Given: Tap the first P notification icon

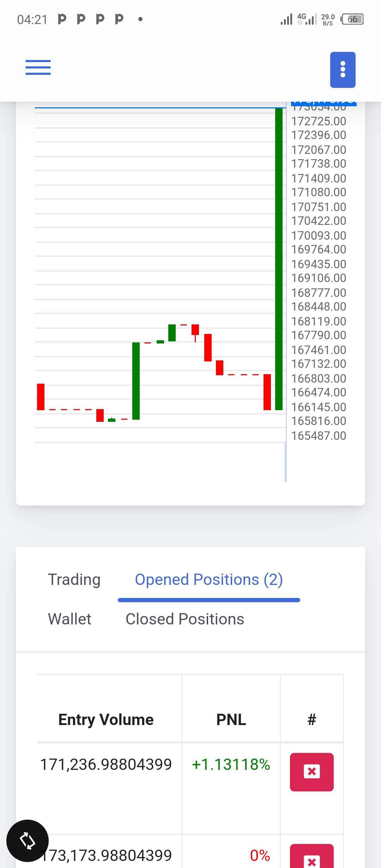Looking at the screenshot, I should 62,19.
